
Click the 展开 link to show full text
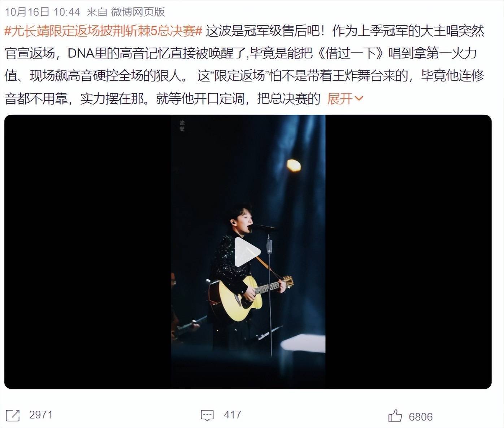click(x=340, y=98)
